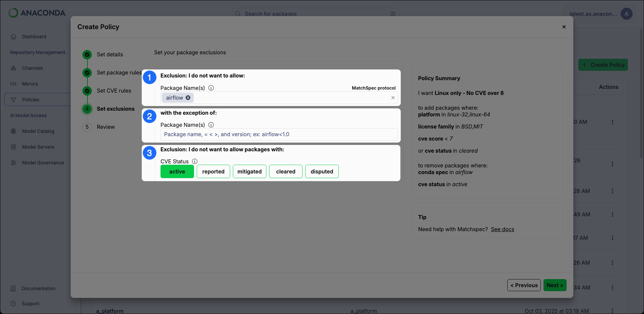Disable the active CVE status
The width and height of the screenshot is (644, 314).
[177, 171]
